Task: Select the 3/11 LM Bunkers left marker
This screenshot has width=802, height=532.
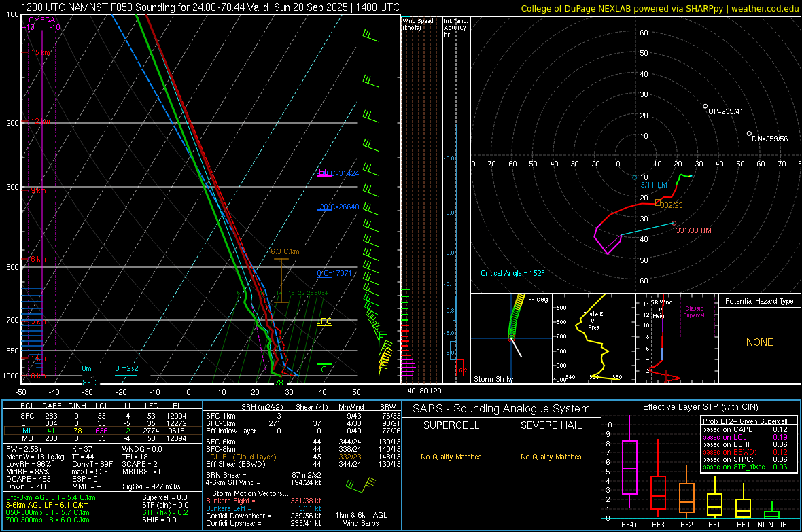Action: click(635, 177)
